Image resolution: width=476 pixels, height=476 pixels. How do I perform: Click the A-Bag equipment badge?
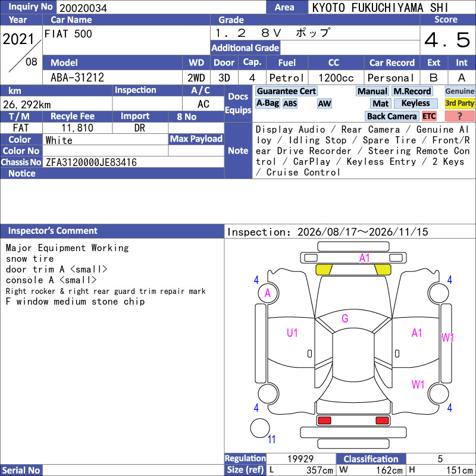click(267, 103)
